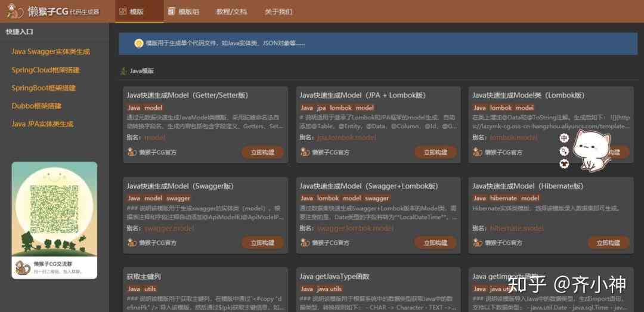Open the 模版 tab

(139, 11)
